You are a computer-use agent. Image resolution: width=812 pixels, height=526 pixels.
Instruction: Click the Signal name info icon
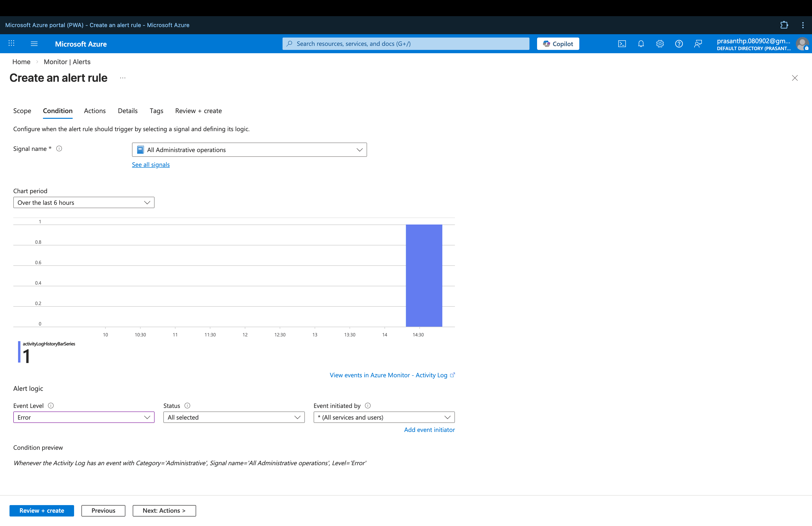[59, 148]
